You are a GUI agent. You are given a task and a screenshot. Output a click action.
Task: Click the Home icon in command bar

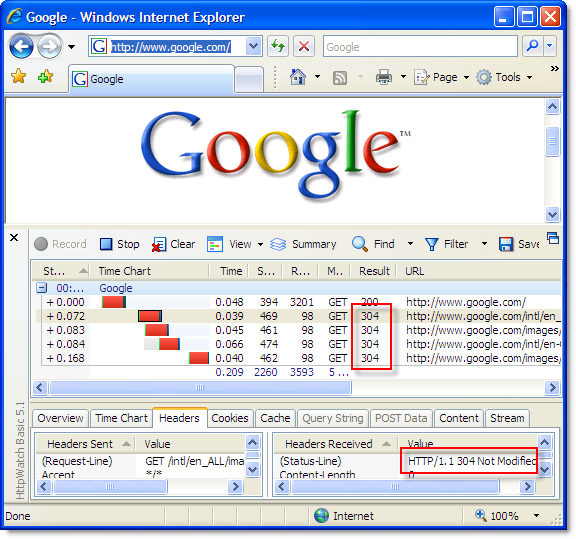click(x=298, y=77)
